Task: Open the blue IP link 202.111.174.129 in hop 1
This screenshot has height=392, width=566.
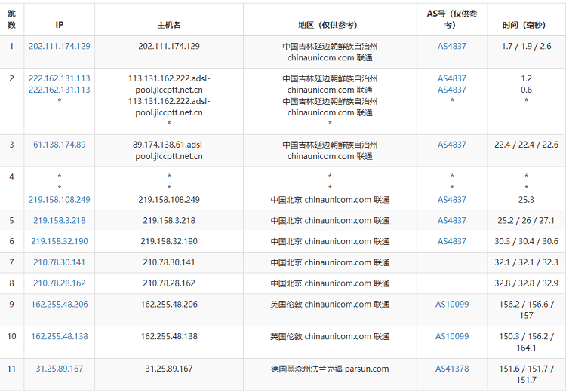Action: coord(59,46)
